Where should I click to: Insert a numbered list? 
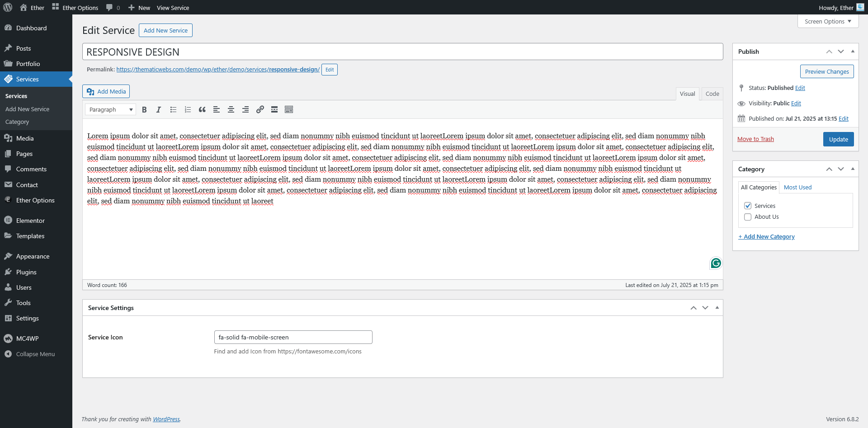tap(188, 109)
